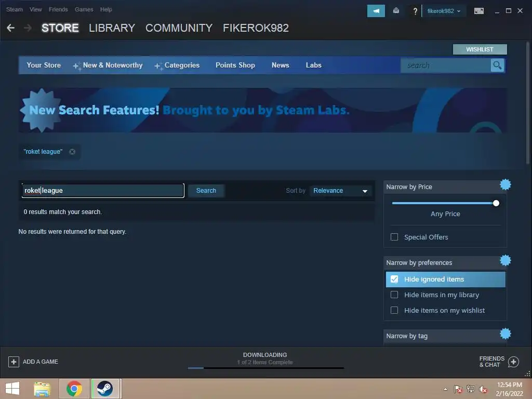Image resolution: width=532 pixels, height=399 pixels.
Task: Open the News link
Action: (x=280, y=65)
